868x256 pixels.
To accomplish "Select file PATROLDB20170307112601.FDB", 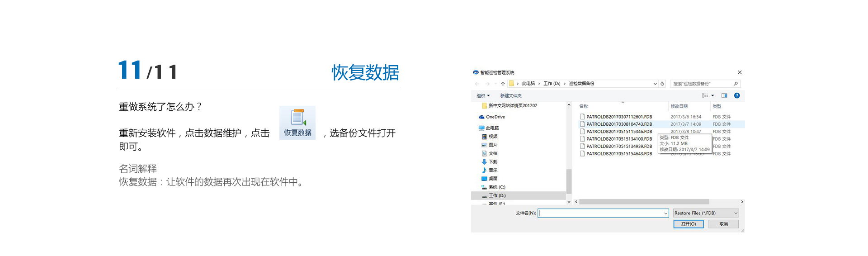I will coord(619,117).
